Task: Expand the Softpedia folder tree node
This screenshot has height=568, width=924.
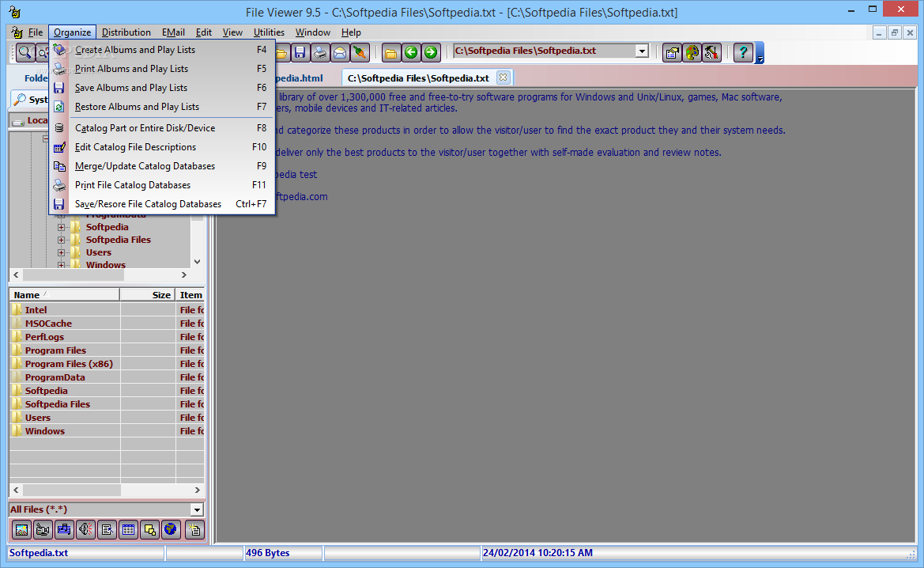Action: (x=61, y=227)
